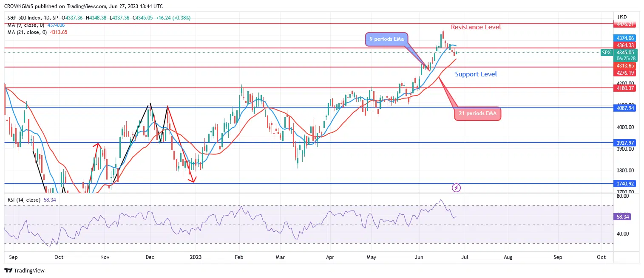Select the Support Level text annotation
The image size is (644, 278).
click(x=476, y=74)
